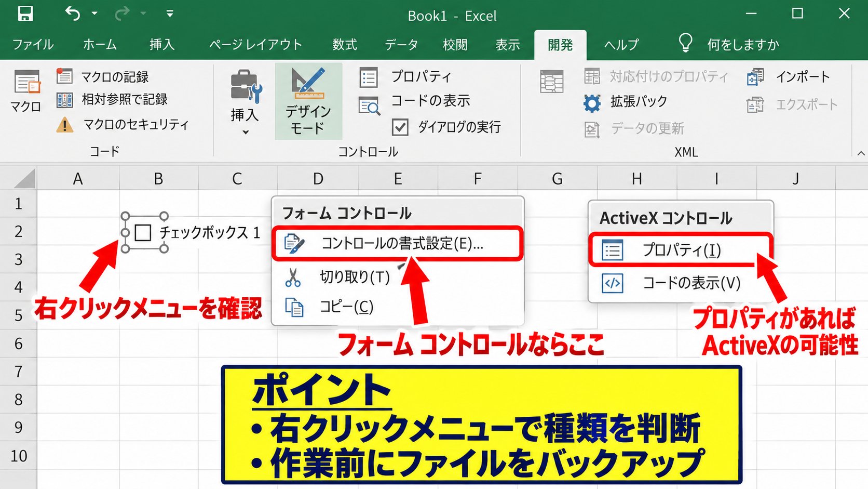Click the エクスポート XML export button
Viewport: 868px width, 489px height.
(792, 104)
